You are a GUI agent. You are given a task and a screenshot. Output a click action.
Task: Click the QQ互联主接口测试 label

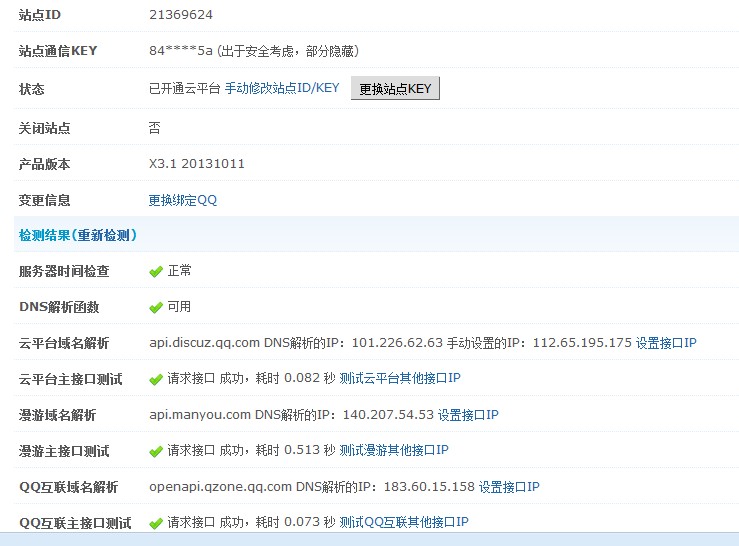click(75, 523)
